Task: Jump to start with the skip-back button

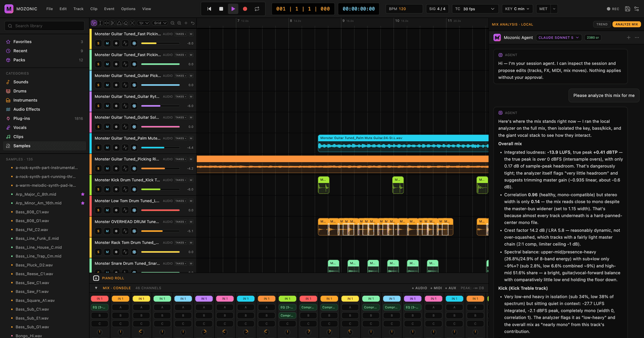Action: click(x=209, y=9)
